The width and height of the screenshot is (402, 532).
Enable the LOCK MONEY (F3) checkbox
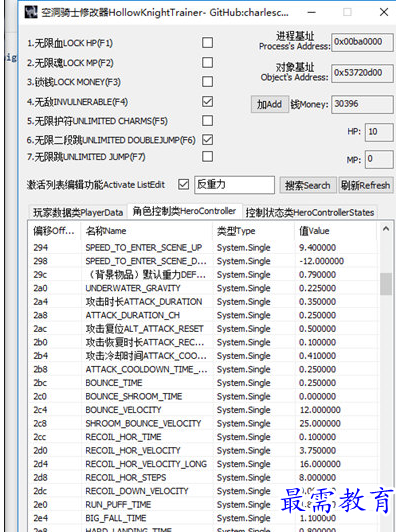207,81
